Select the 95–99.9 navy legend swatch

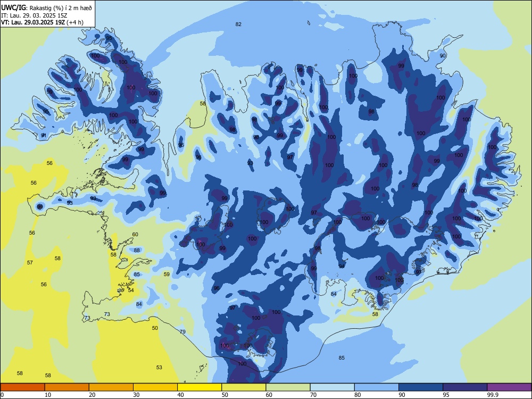point(465,387)
